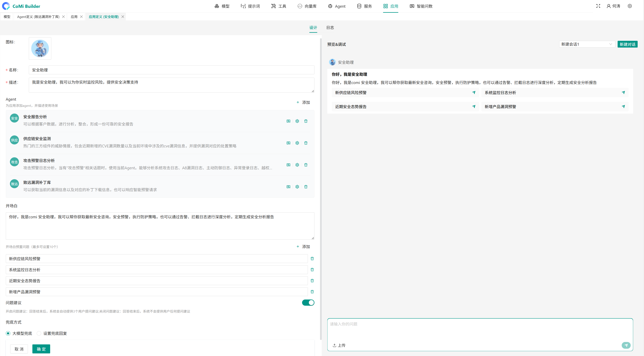The image size is (644, 356).
Task: Delete preset question 新增产品漏洞预警
Action: [x=312, y=292]
